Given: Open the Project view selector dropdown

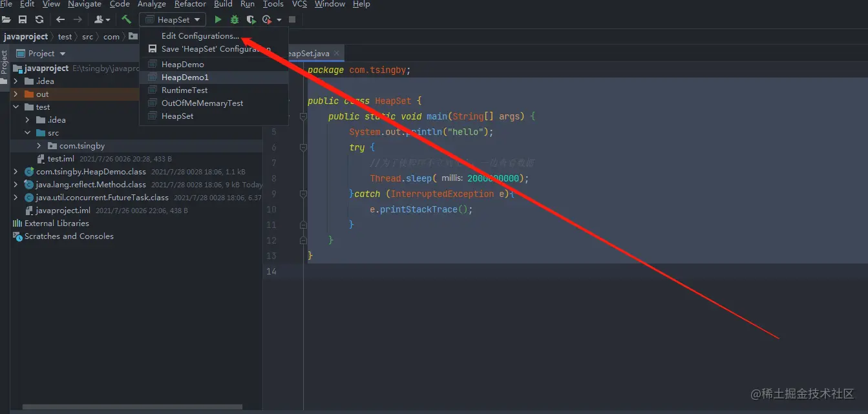Looking at the screenshot, I should point(63,54).
